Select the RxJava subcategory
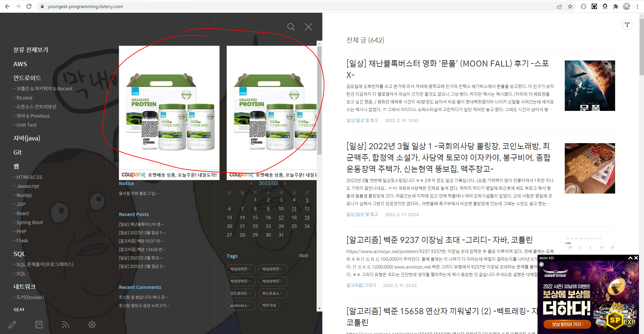644x334 pixels. click(x=23, y=98)
